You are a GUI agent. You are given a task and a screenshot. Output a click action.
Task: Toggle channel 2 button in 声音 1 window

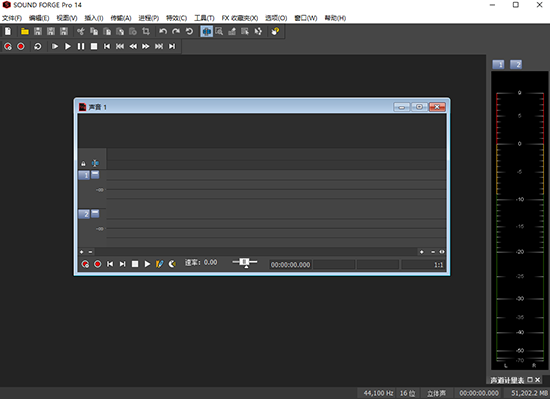[x=84, y=214]
